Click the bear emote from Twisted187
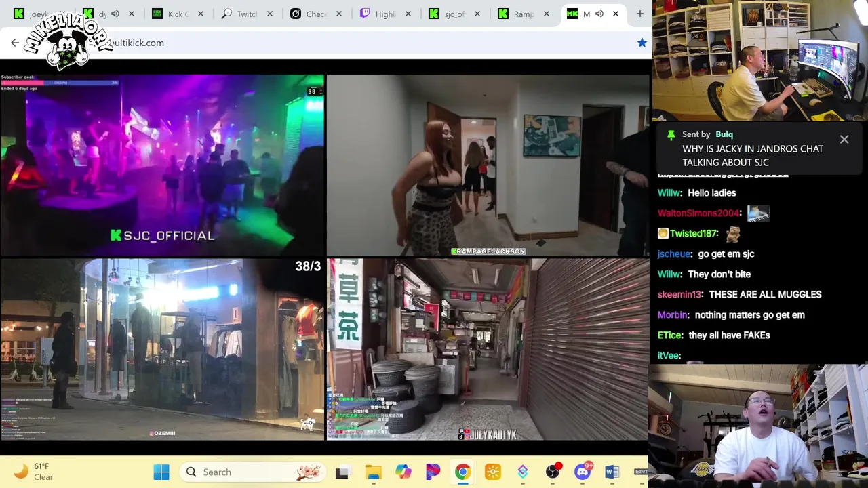Image resolution: width=868 pixels, height=488 pixels. (x=732, y=234)
